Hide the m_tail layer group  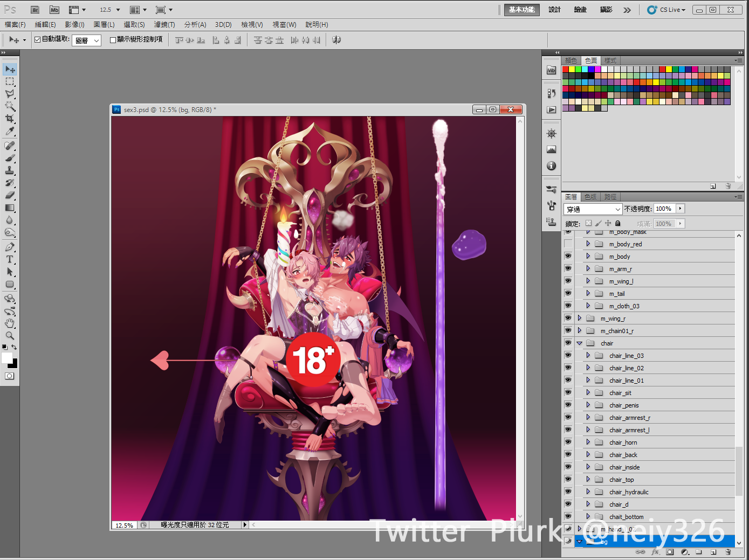click(568, 294)
